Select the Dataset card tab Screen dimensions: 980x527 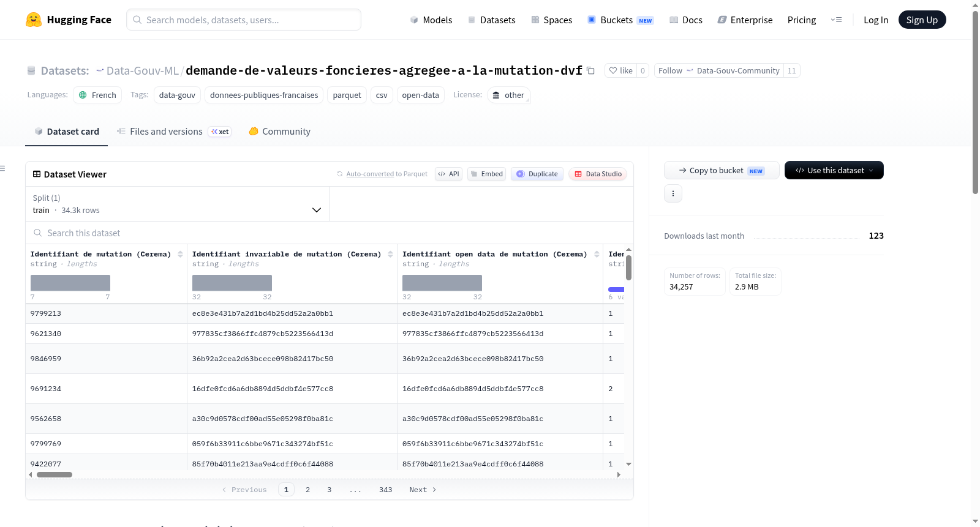pos(67,132)
